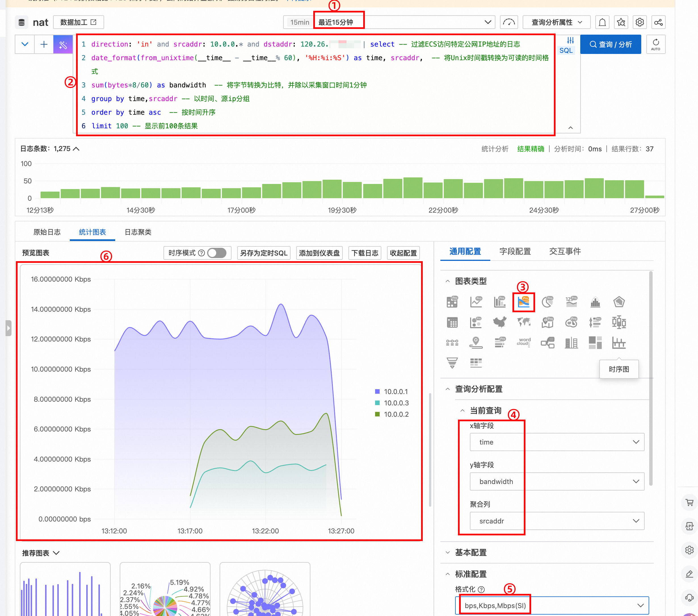Toggle 10.0.0.1 series in the legend
Viewport: 698px width, 616px height.
pyautogui.click(x=391, y=391)
